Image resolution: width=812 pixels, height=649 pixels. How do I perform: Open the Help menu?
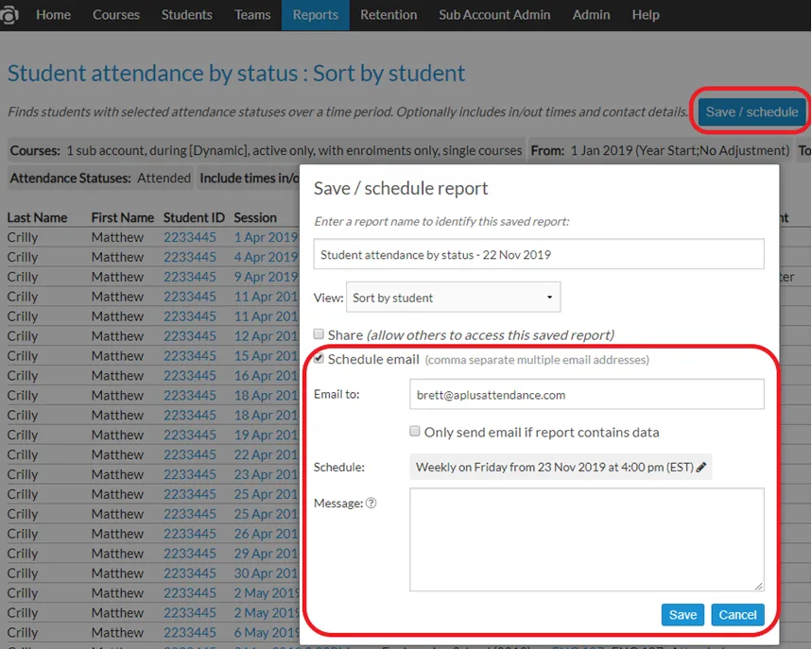pos(646,15)
